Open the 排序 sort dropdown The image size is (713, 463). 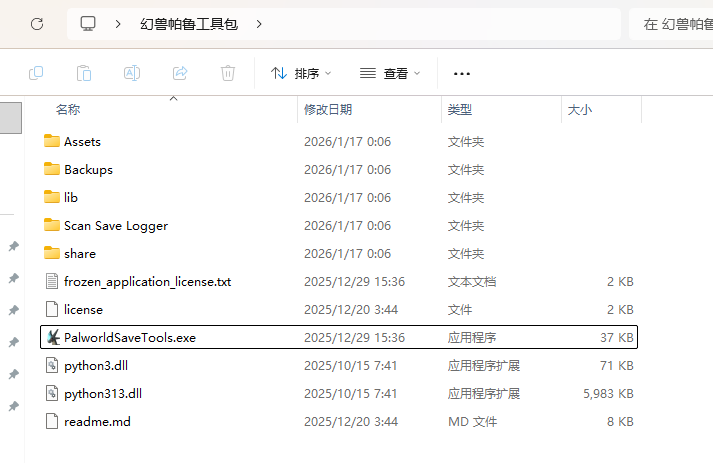[x=301, y=73]
